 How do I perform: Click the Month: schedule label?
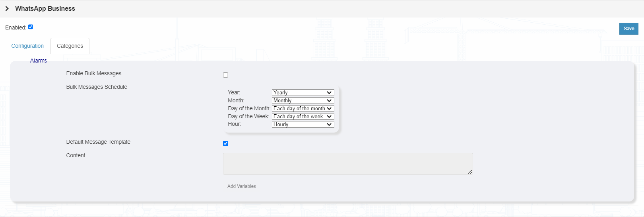[x=236, y=100]
